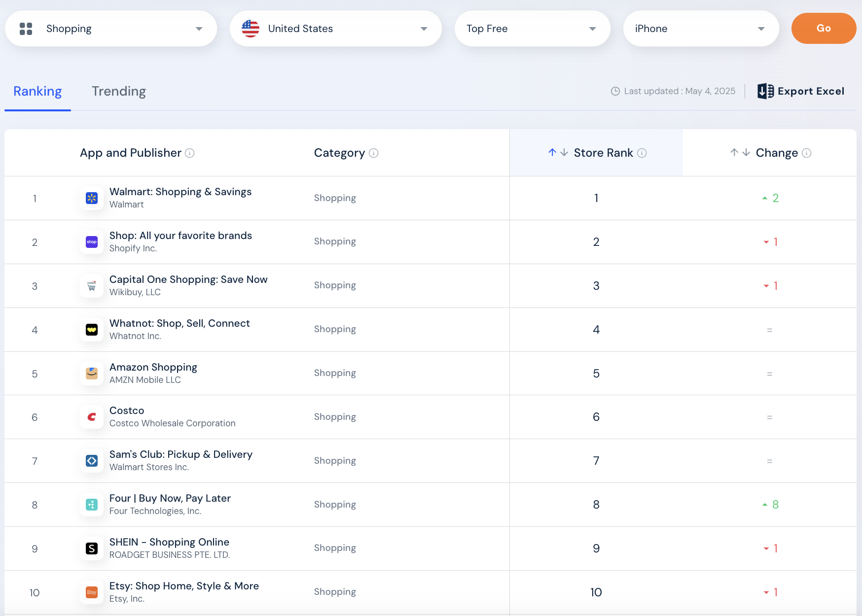Click the Whatnot heart app icon

(92, 330)
